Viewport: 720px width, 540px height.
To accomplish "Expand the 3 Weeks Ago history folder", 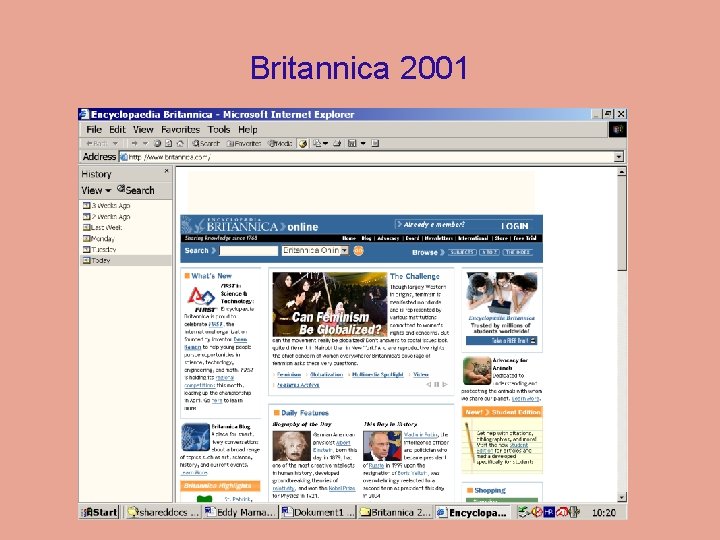I will pyautogui.click(x=107, y=205).
